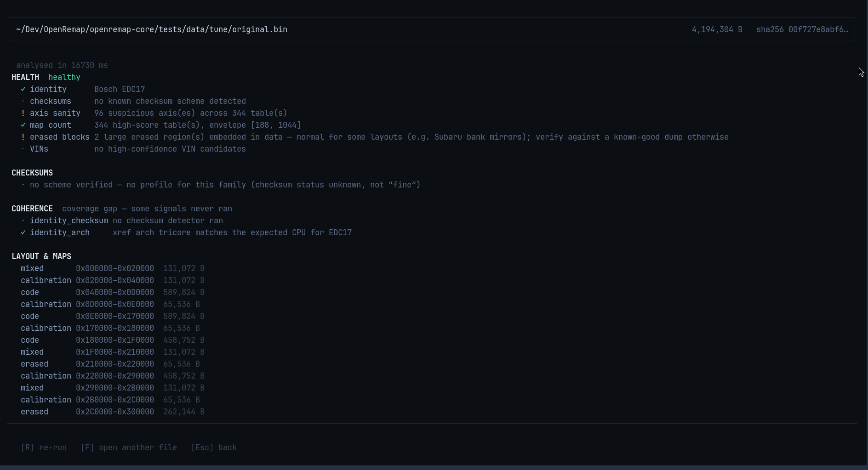Screen dimensions: 868x470
Task: Click the VINs row label
Action: [39, 149]
